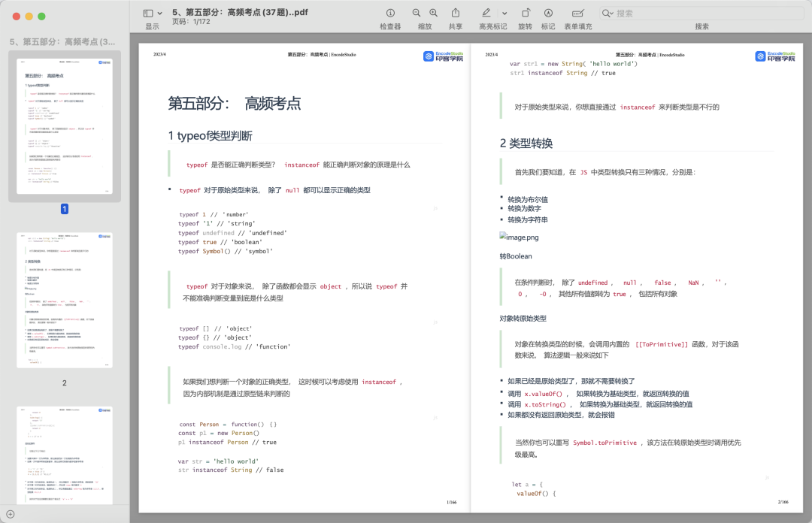Click bullet 如果已经是原始类型了
The image size is (812, 523).
(571, 381)
